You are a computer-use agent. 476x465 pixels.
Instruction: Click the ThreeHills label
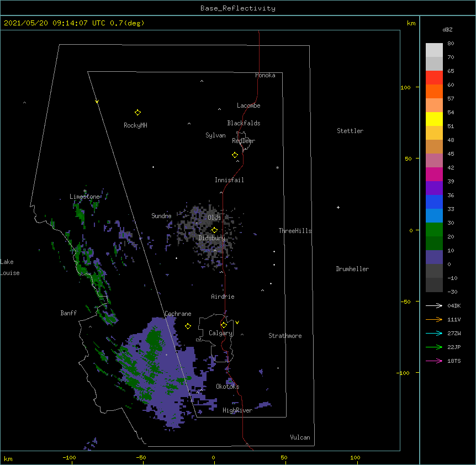[x=295, y=231]
